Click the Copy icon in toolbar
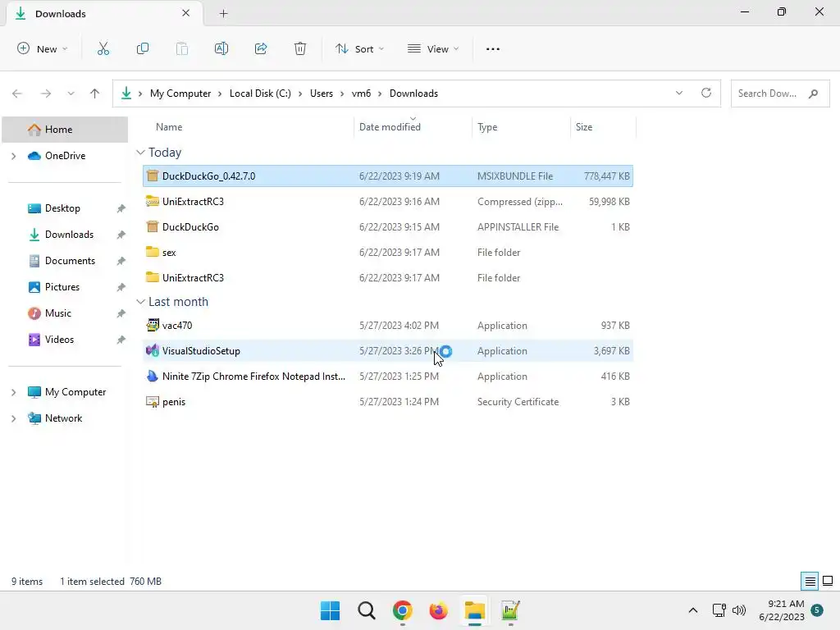 coord(143,48)
